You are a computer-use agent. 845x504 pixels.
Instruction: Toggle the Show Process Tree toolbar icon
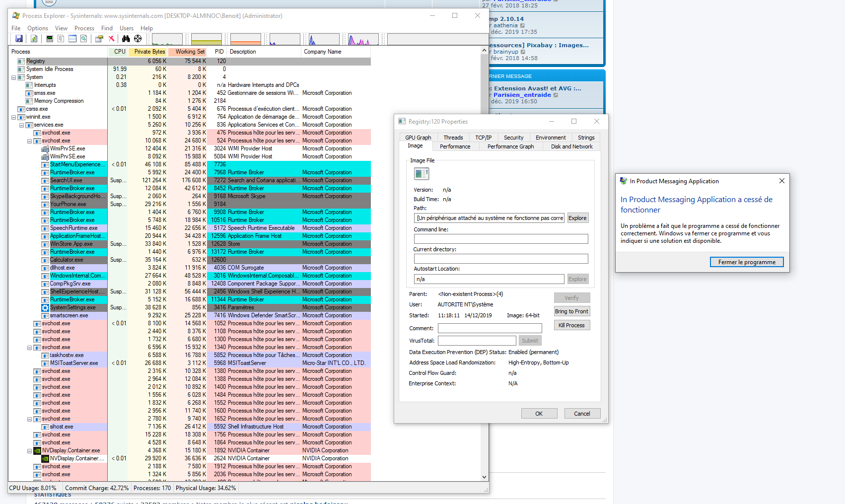pyautogui.click(x=61, y=39)
